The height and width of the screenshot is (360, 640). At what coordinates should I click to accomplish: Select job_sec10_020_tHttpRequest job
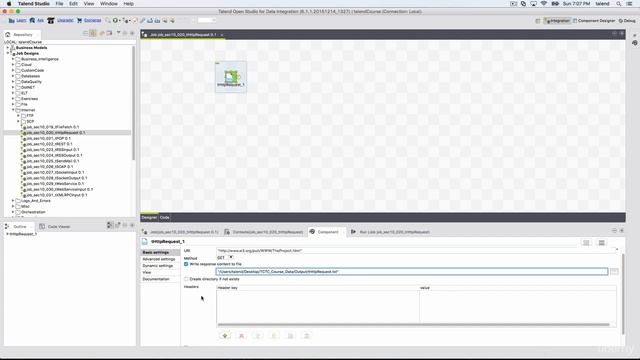pyautogui.click(x=56, y=133)
